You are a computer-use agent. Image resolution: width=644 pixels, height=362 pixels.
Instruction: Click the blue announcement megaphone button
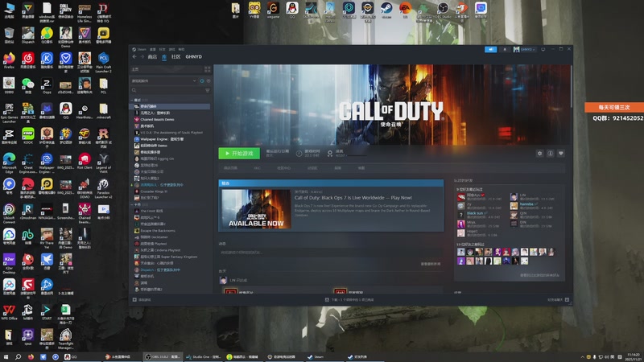(x=490, y=49)
